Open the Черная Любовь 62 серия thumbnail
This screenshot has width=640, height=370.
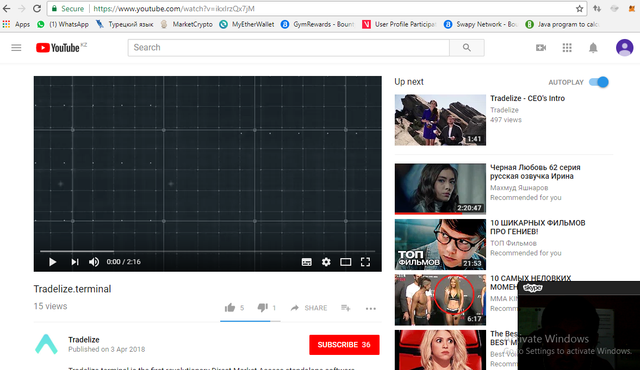pyautogui.click(x=440, y=189)
